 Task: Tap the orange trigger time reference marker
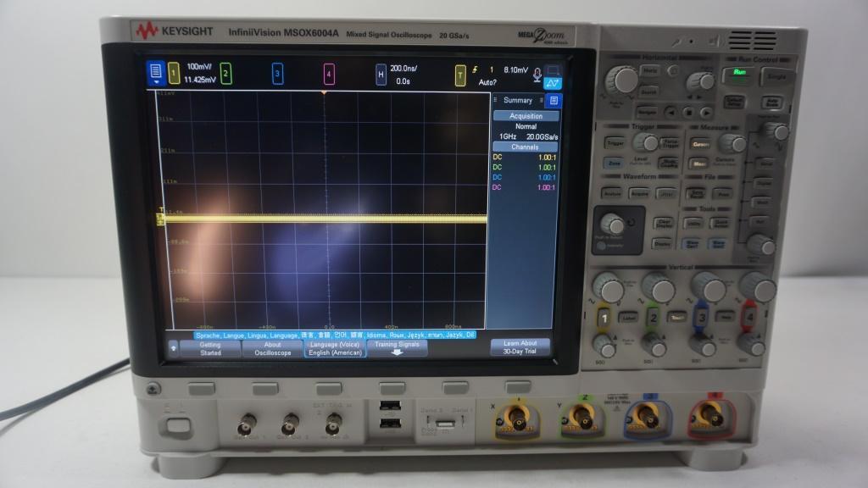(x=324, y=92)
